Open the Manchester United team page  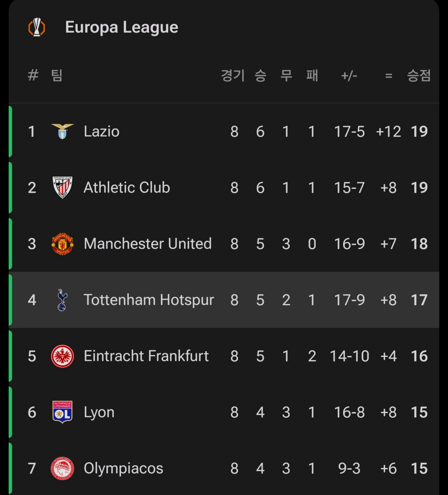147,244
